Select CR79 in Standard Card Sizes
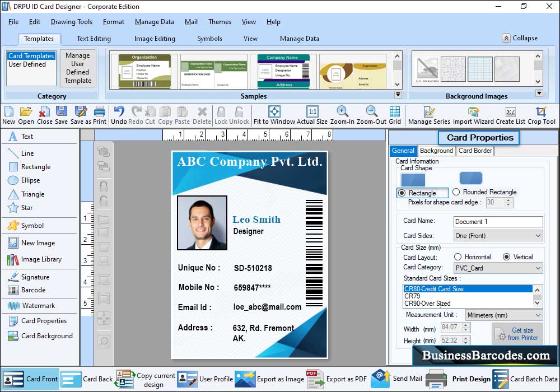Image resolution: width=560 pixels, height=392 pixels. (468, 296)
